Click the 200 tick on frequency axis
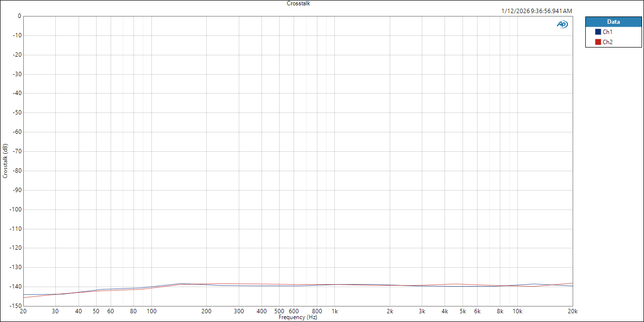644x322 pixels. [x=207, y=311]
